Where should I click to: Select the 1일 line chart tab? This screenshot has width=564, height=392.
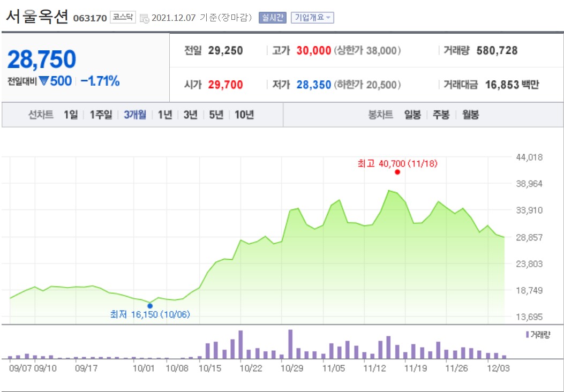click(71, 115)
